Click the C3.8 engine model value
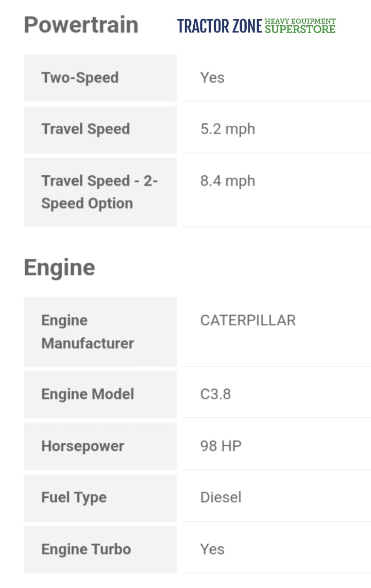The image size is (371, 588). tap(215, 394)
